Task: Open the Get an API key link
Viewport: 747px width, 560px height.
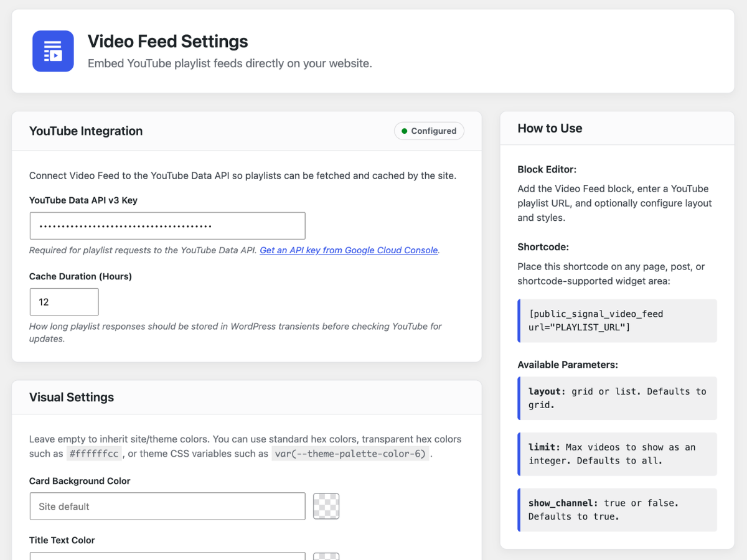Action: point(349,250)
